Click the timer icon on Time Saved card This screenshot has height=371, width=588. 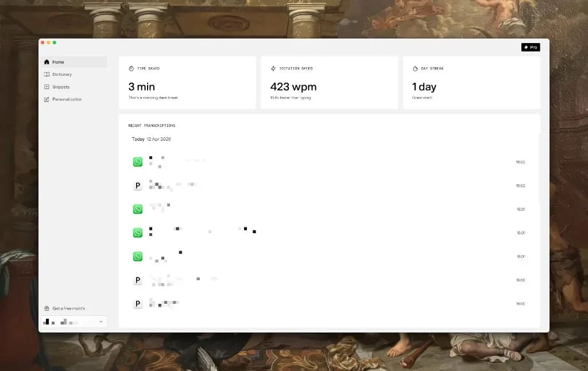tap(131, 69)
